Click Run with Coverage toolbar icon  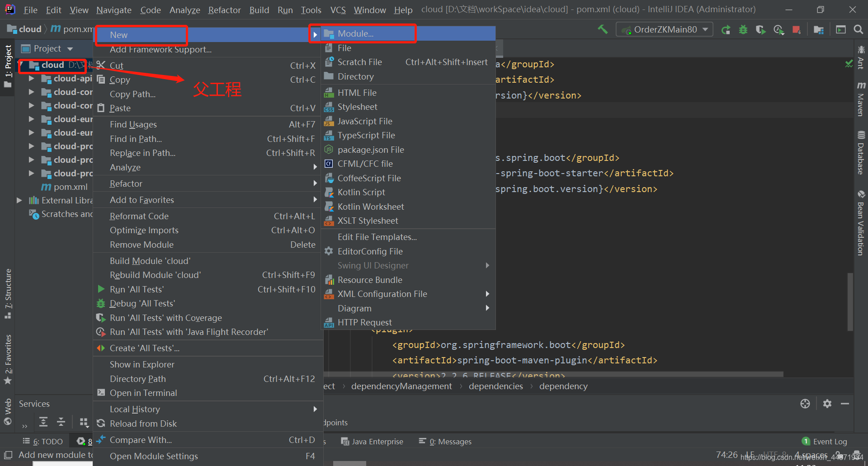tap(761, 30)
